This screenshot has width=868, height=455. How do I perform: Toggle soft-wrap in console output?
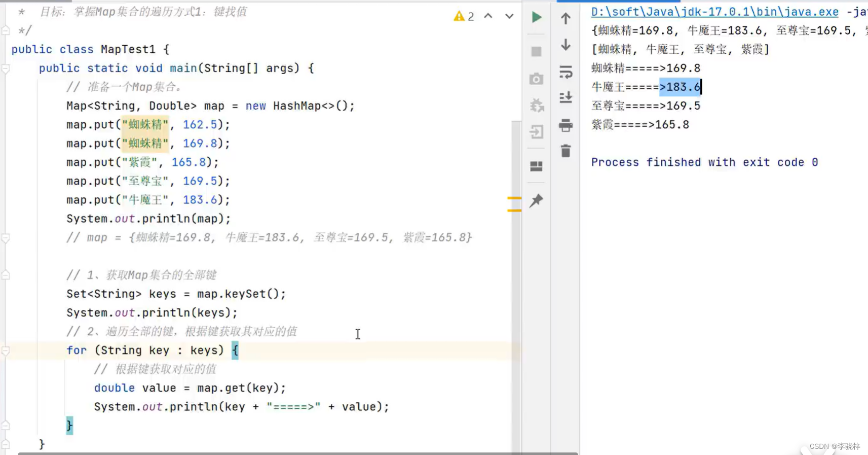[566, 72]
